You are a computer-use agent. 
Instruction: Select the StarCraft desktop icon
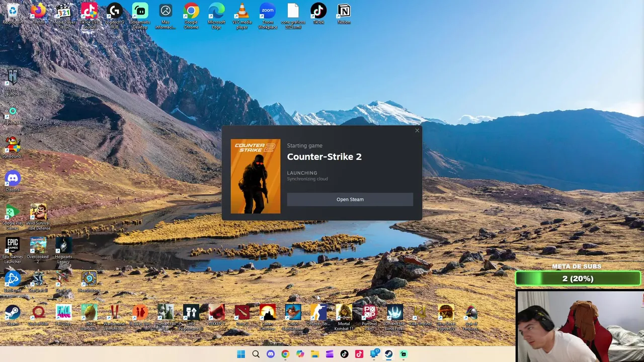(x=63, y=282)
